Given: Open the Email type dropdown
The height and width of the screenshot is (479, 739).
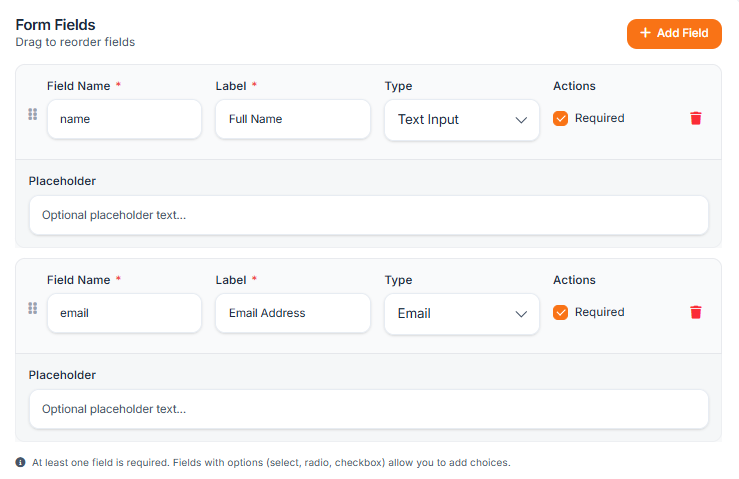Looking at the screenshot, I should (461, 314).
